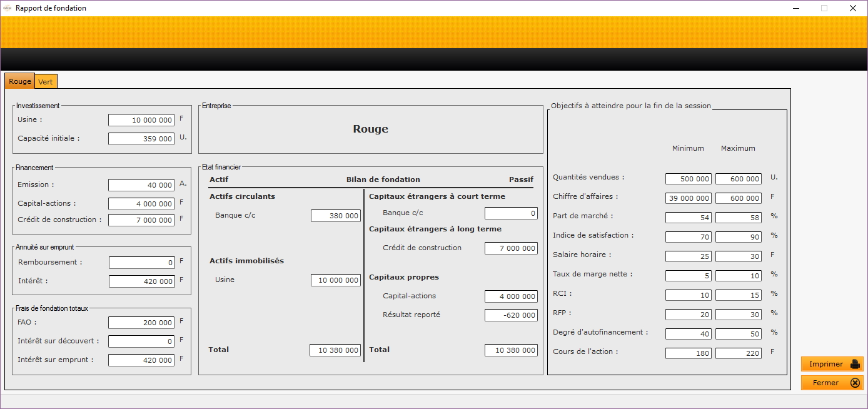This screenshot has width=868, height=409.
Task: Select the Intérêt sur découvert field
Action: tap(141, 341)
